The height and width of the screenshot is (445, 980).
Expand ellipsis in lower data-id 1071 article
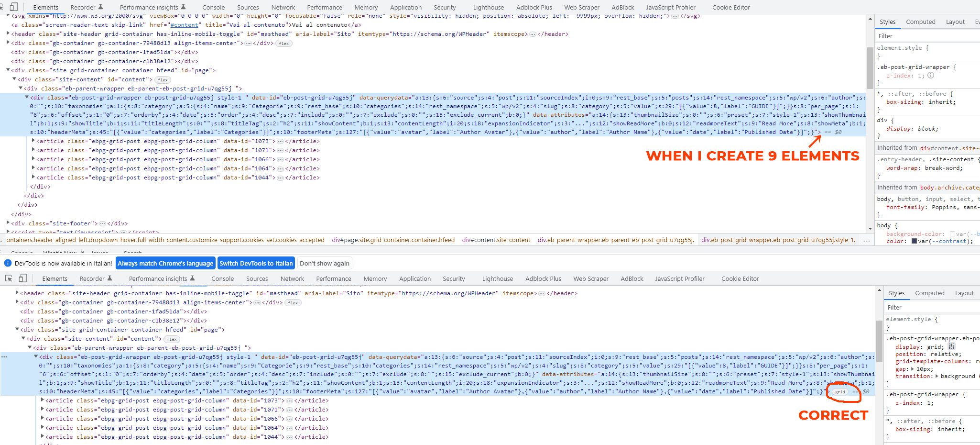click(290, 410)
